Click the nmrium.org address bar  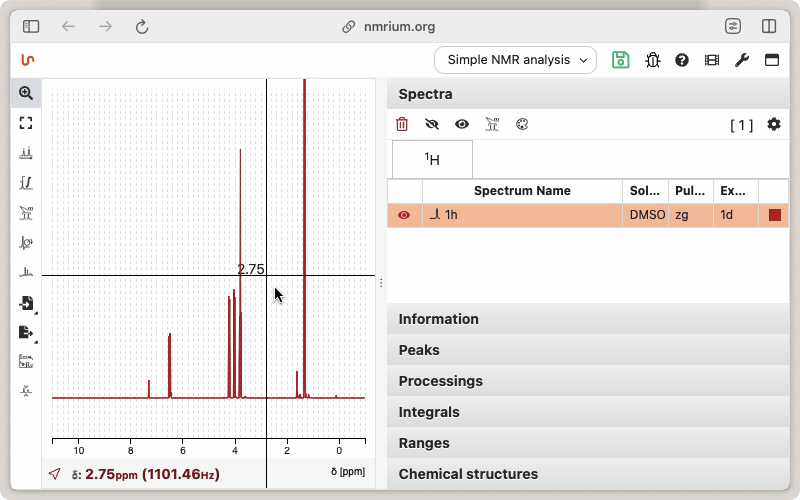point(398,27)
